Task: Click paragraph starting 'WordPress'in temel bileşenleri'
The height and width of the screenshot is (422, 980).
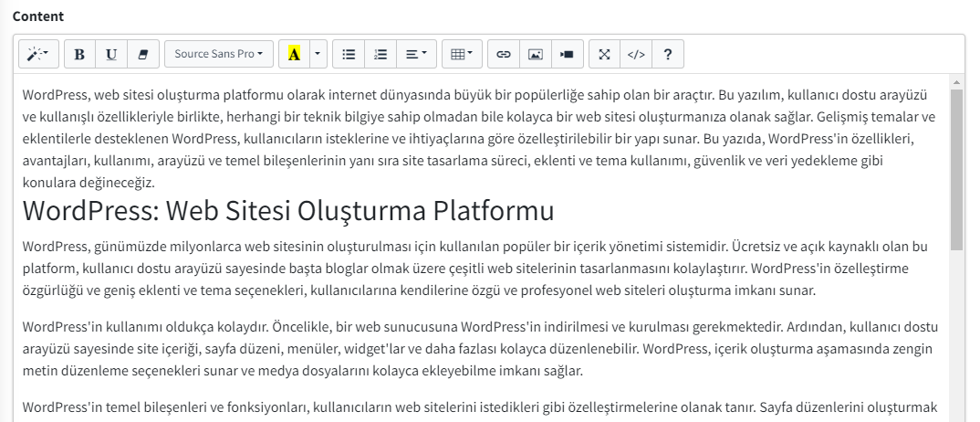Action: [x=480, y=408]
